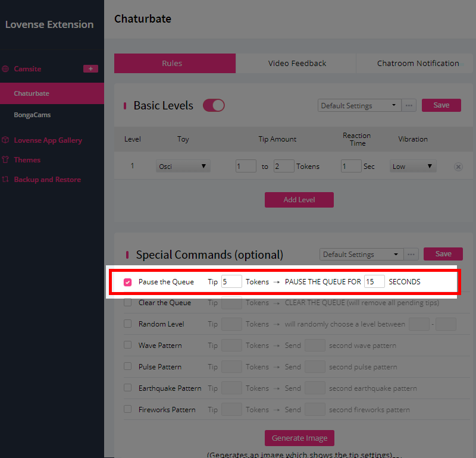476x458 pixels.
Task: Click the Special Commands (optional) heading
Action: 209,255
